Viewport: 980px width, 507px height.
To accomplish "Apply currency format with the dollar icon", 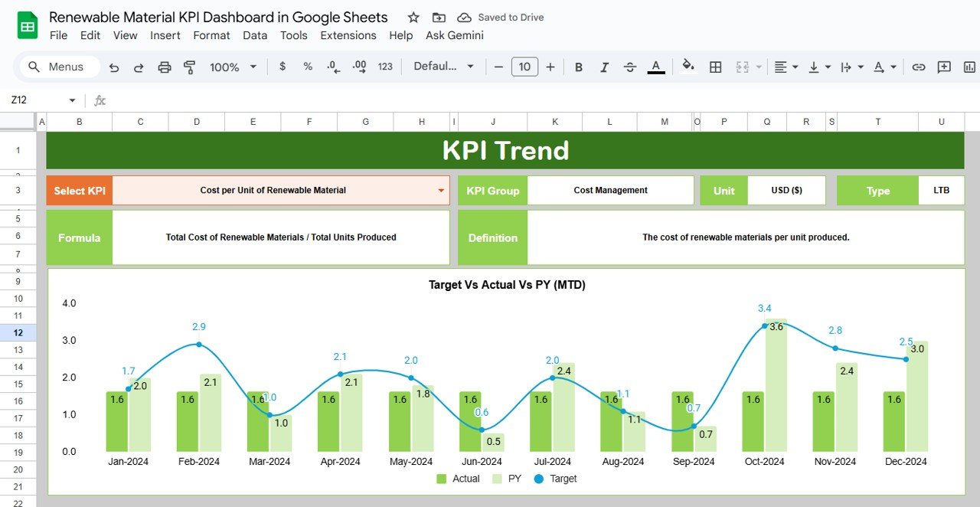I will tap(283, 67).
